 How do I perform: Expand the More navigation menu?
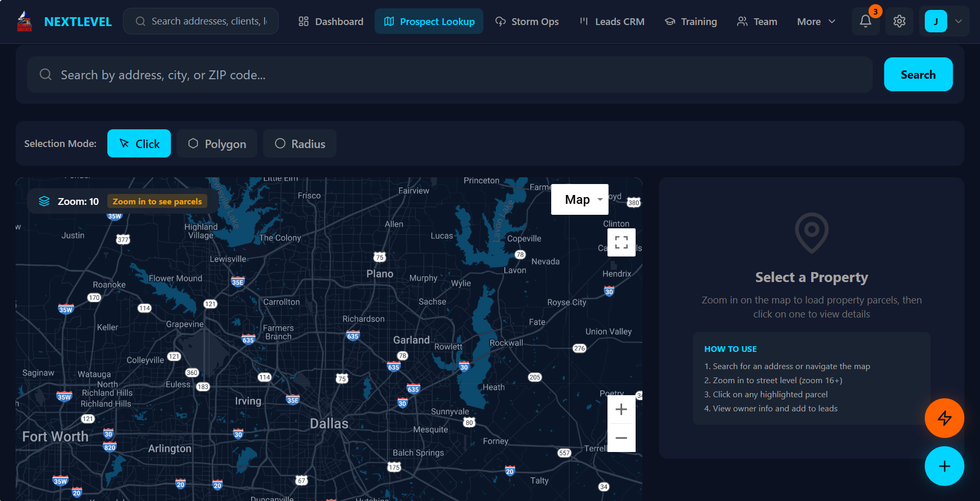click(x=815, y=21)
